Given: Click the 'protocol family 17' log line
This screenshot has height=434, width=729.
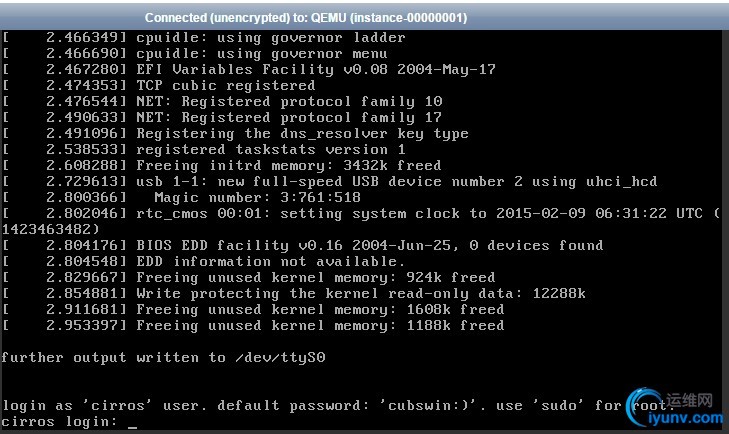Looking at the screenshot, I should [222, 117].
